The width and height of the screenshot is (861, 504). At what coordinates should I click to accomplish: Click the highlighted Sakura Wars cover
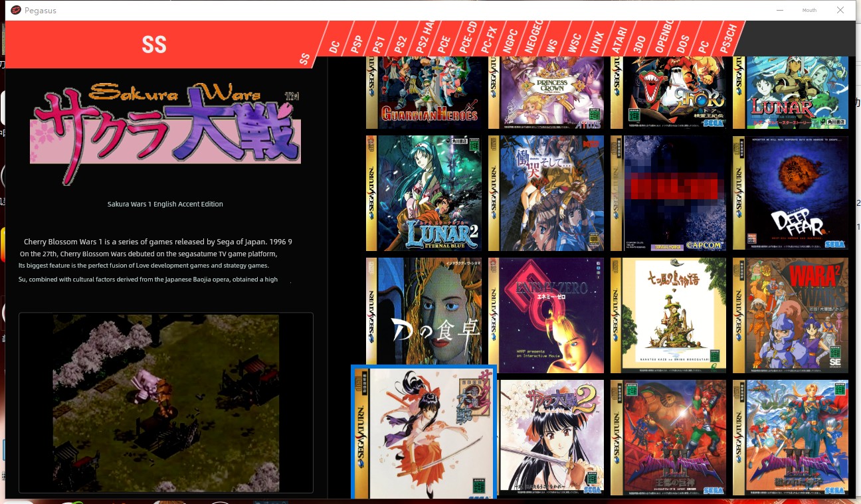[424, 433]
